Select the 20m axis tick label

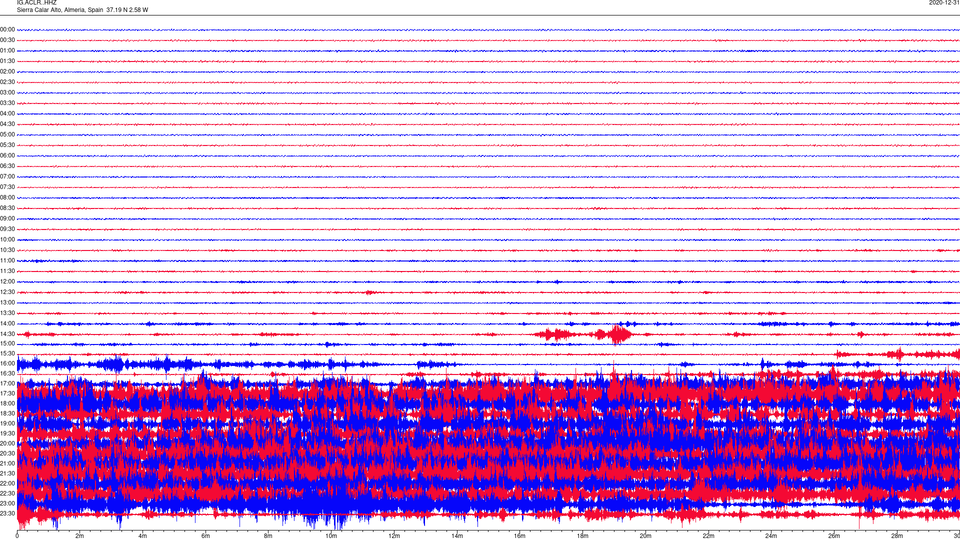coord(645,536)
